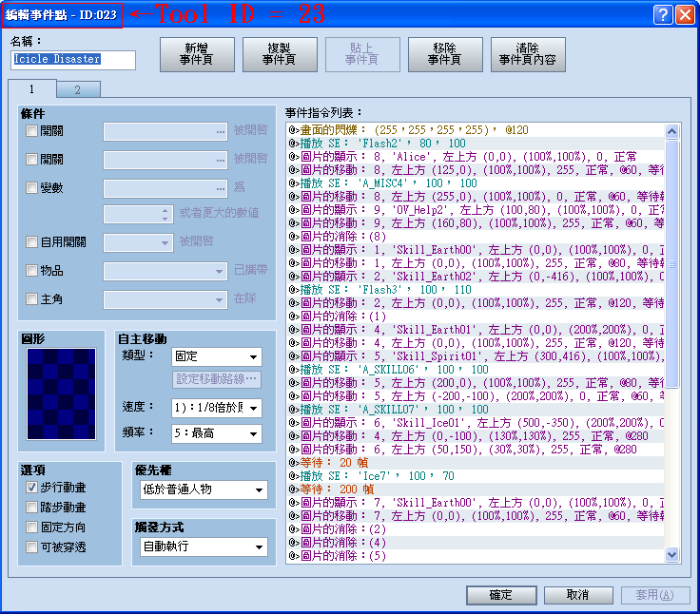
Task: Click the 貼上事件頁 button
Action: (362, 54)
